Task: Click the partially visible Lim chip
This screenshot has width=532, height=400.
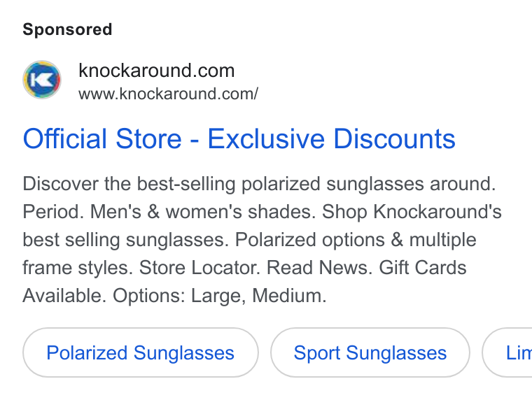Action: click(507, 352)
